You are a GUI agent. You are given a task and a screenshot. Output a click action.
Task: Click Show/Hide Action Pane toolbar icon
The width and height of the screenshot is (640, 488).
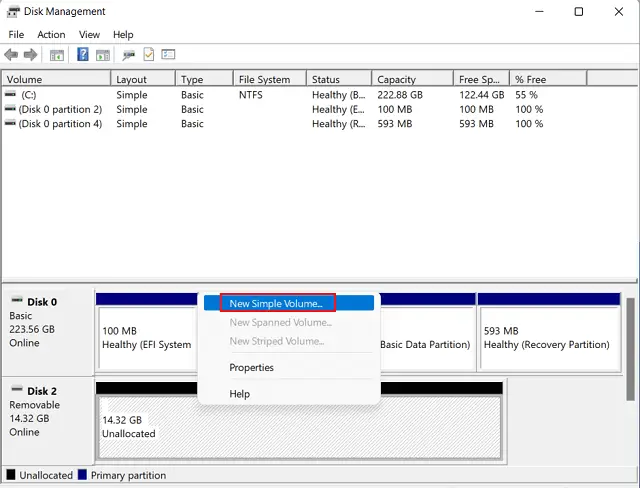[103, 55]
